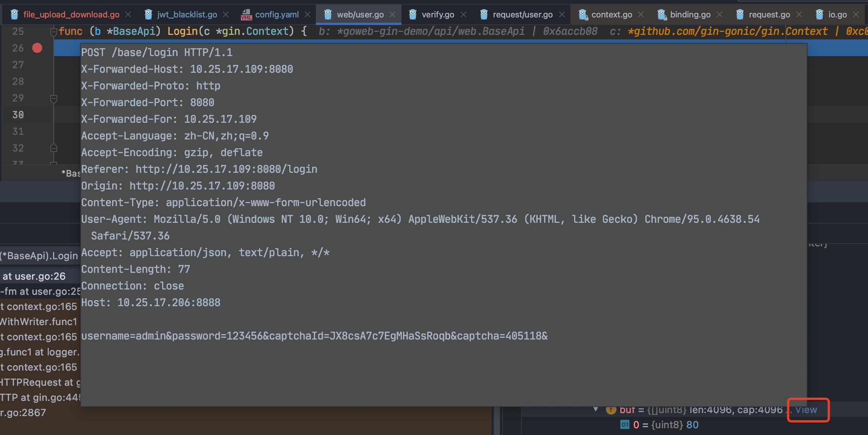Select the request.go tab
868x435 pixels.
click(769, 15)
